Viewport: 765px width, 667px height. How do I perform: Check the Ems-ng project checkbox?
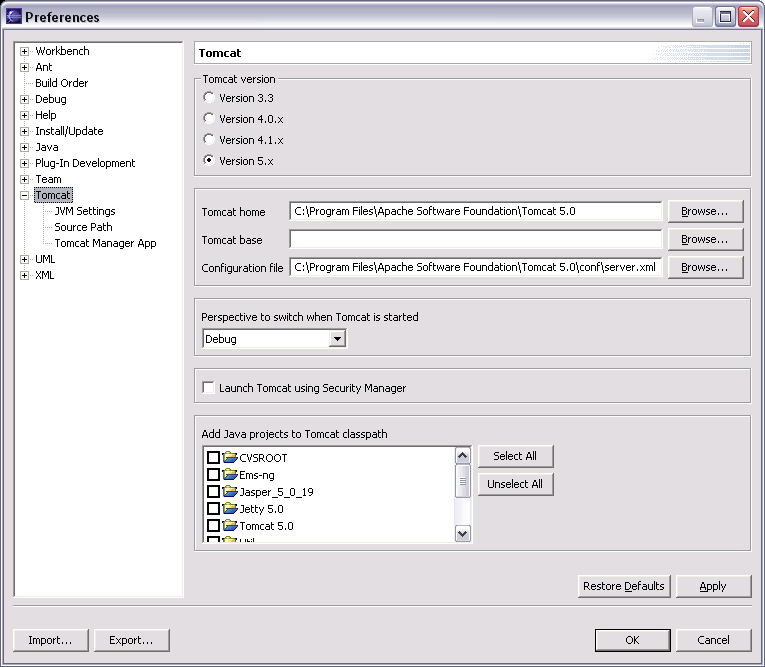213,474
